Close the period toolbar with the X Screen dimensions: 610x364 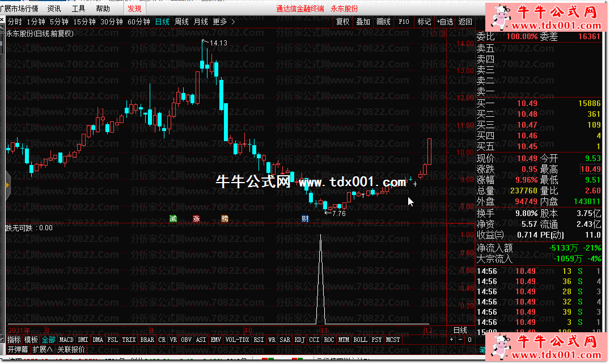(x=2, y=19)
